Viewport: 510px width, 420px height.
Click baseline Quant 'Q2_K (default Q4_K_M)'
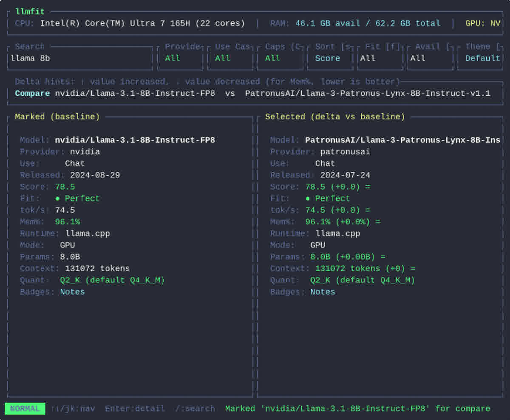point(112,280)
